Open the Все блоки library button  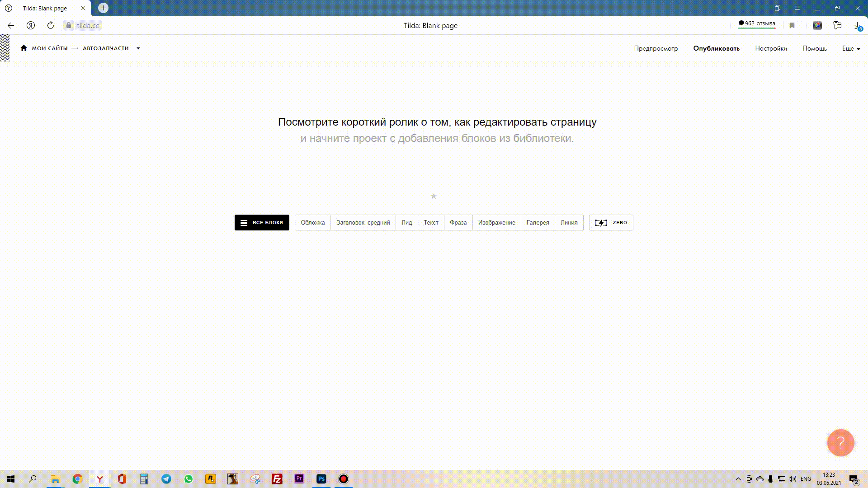coord(262,222)
